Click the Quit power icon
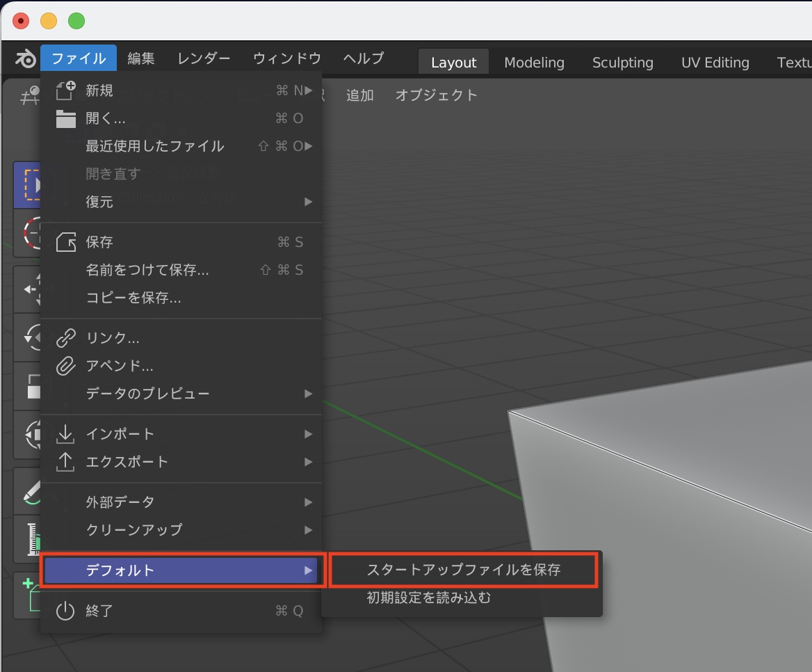 click(65, 611)
